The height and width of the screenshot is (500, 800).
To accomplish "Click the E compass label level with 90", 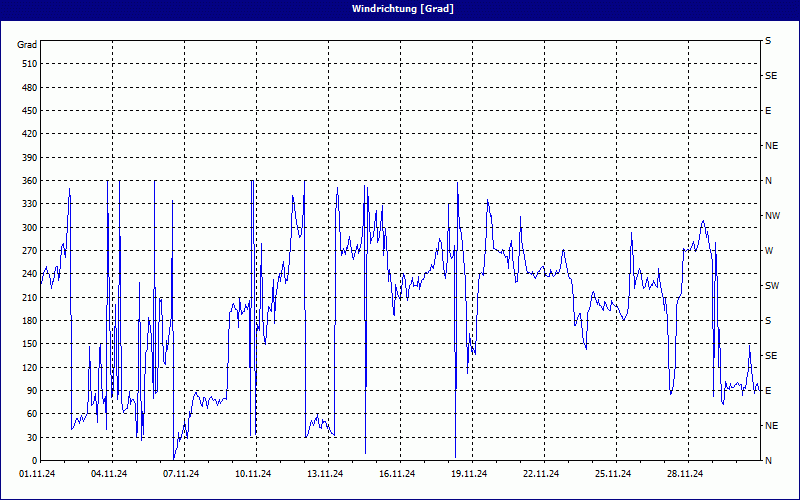I will (x=768, y=391).
